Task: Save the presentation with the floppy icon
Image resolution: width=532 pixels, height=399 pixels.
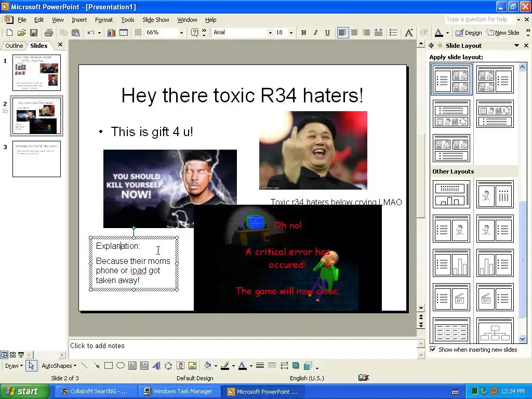Action: 34,33
